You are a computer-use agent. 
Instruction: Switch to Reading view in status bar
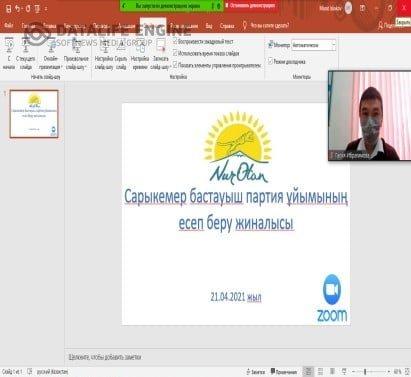click(x=332, y=371)
